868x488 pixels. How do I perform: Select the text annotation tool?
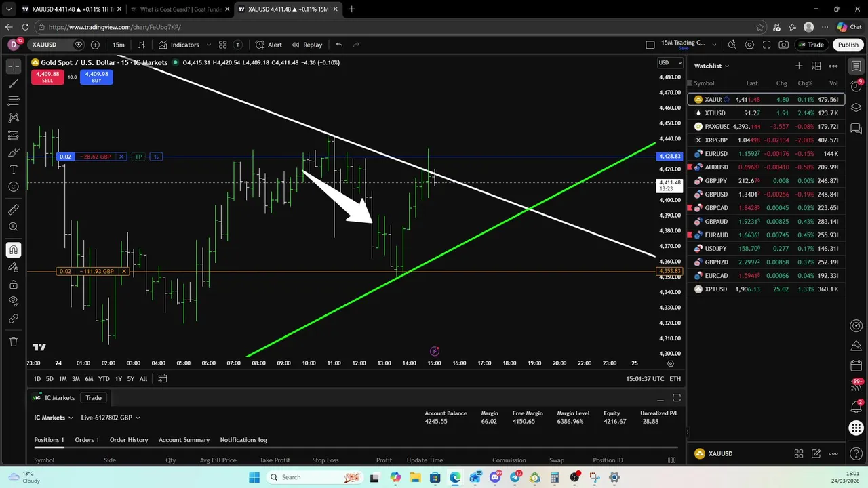[14, 169]
